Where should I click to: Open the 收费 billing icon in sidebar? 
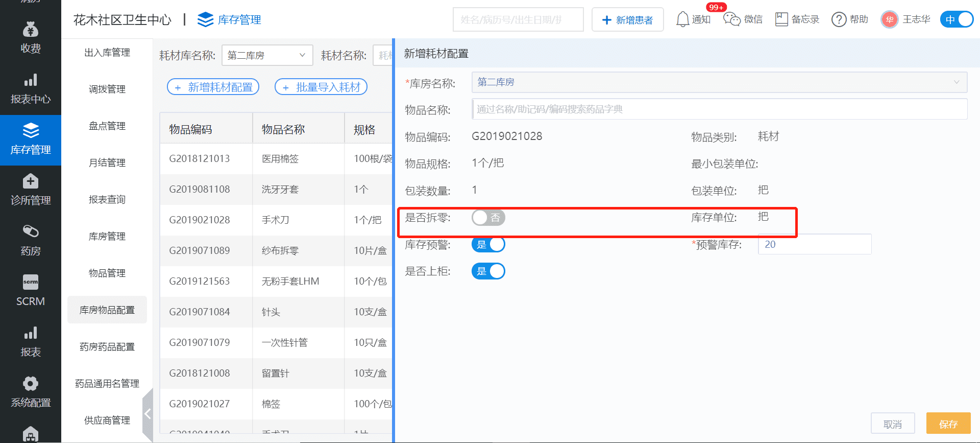point(30,31)
